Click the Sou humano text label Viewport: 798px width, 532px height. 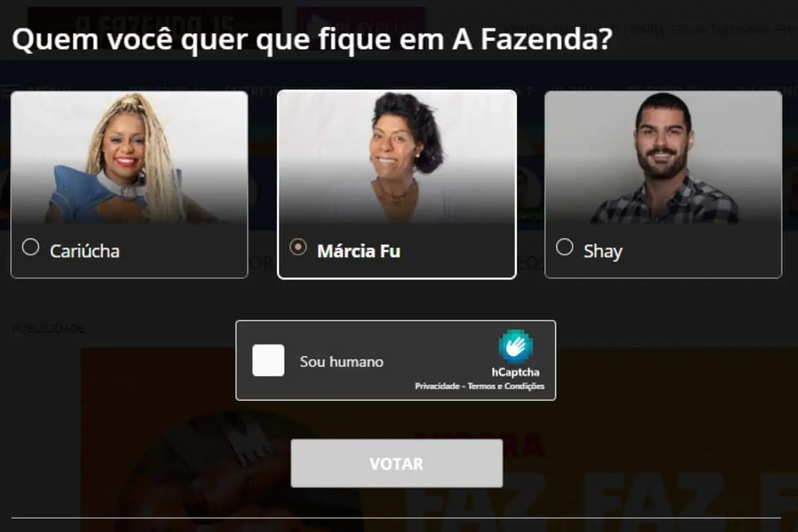pos(342,362)
